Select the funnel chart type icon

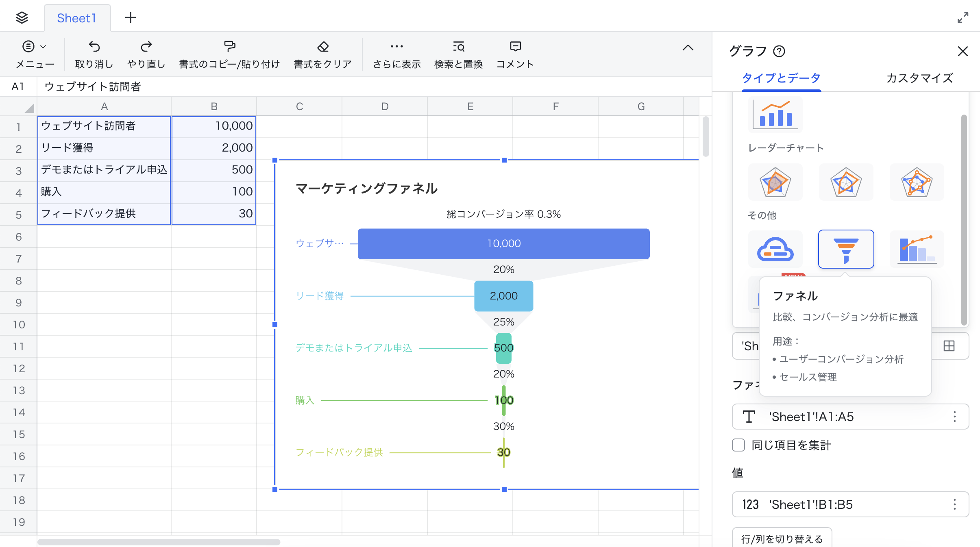coord(846,249)
